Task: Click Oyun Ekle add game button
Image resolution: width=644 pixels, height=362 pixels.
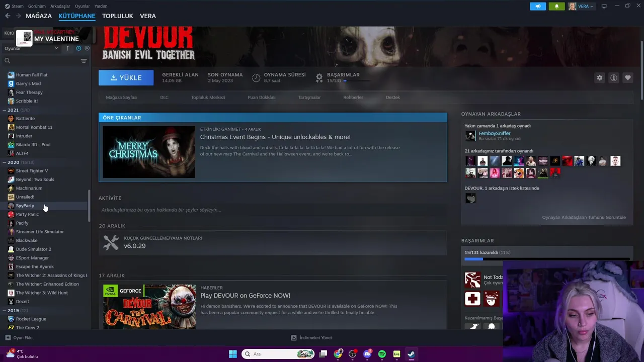Action: click(19, 338)
